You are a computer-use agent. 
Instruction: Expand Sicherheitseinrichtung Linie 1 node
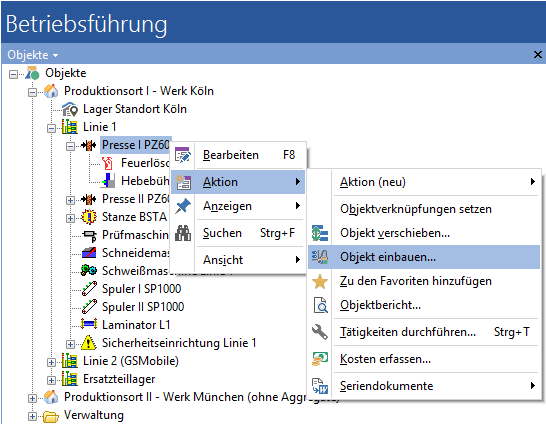click(70, 344)
